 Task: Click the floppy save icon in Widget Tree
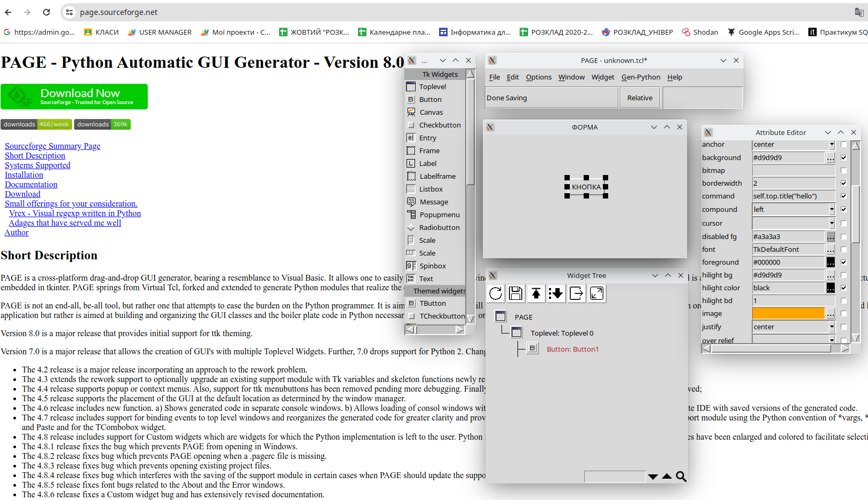click(x=516, y=293)
